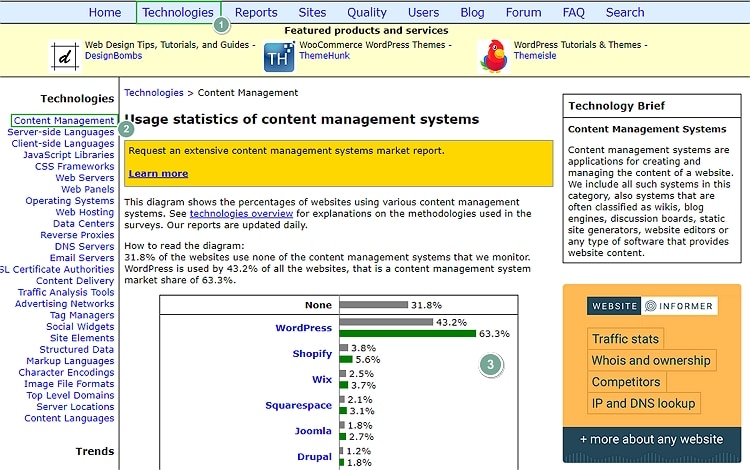The height and width of the screenshot is (470, 750).
Task: Open Web Hosting sidebar link
Action: point(85,212)
